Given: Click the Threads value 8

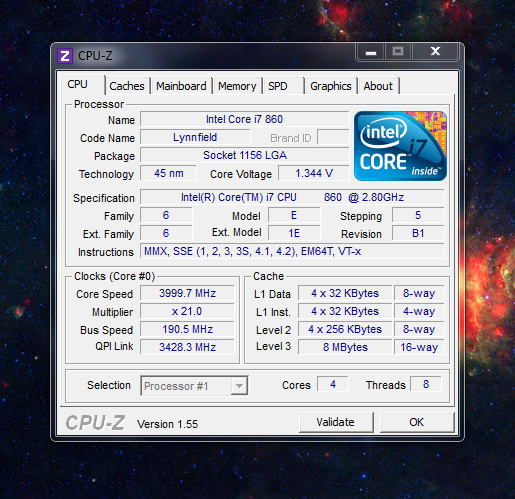Looking at the screenshot, I should pyautogui.click(x=426, y=384).
